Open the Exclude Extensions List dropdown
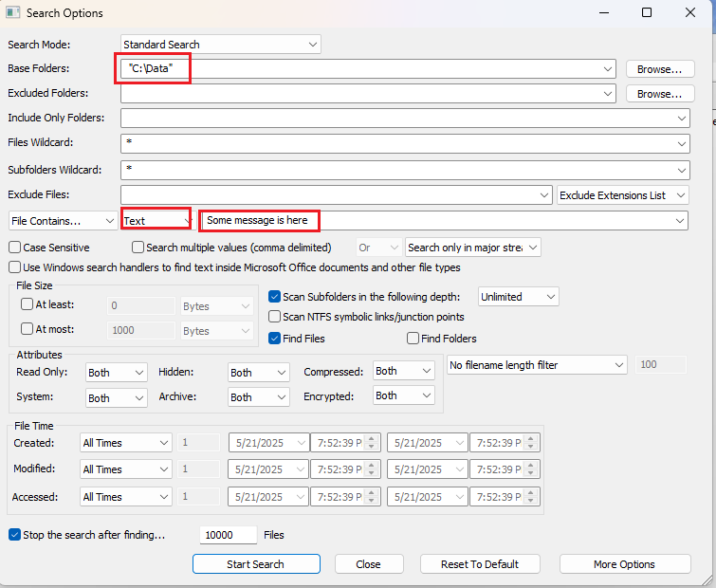This screenshot has height=588, width=716. point(623,195)
